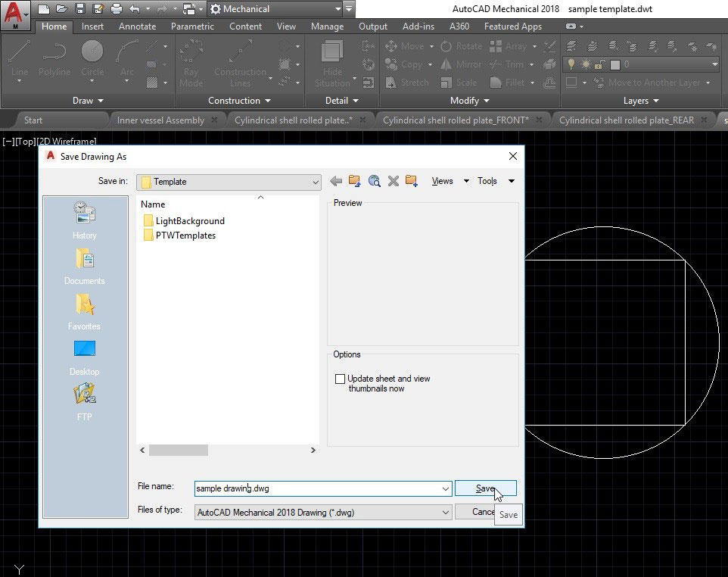Viewport: 728px width, 577px height.
Task: Enable Update sheet and view thumbnails checkbox
Action: [340, 379]
